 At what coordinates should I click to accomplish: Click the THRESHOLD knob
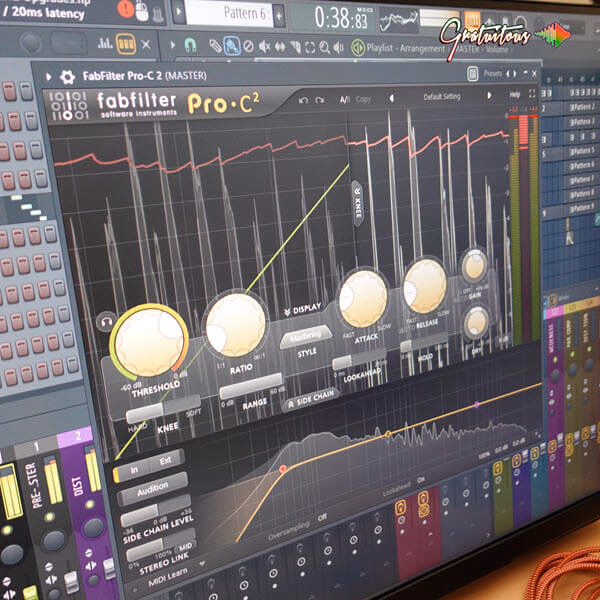(x=149, y=341)
